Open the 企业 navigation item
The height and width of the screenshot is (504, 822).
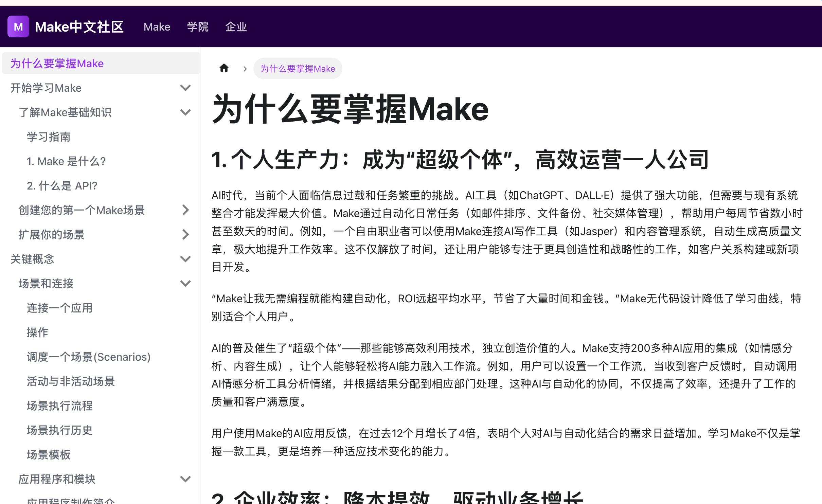[236, 27]
